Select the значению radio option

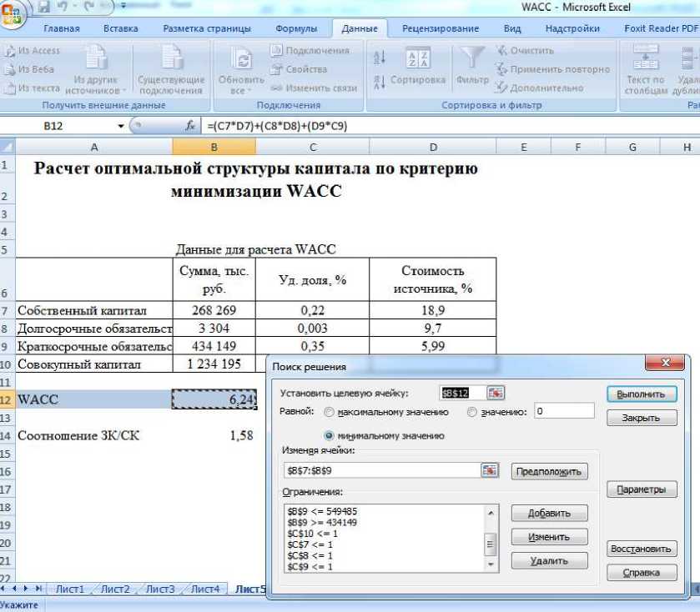[472, 412]
